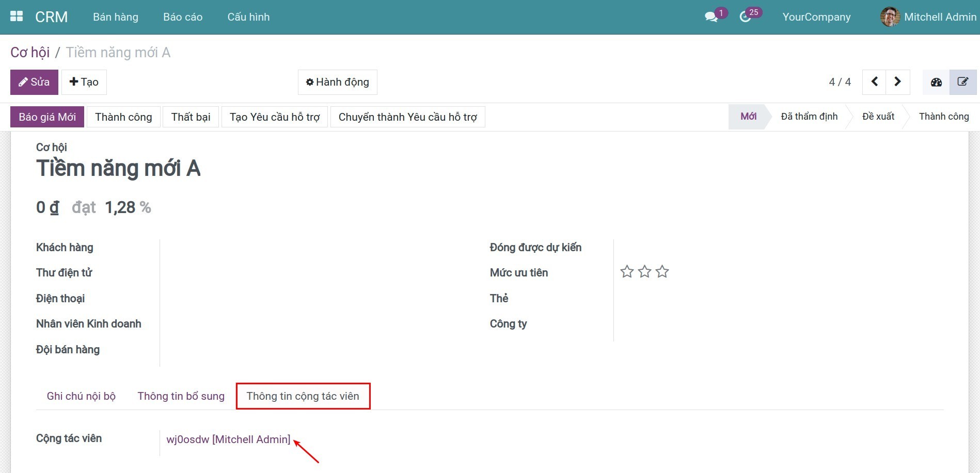This screenshot has height=473, width=980.
Task: Open the Hành động dropdown
Action: pos(337,82)
